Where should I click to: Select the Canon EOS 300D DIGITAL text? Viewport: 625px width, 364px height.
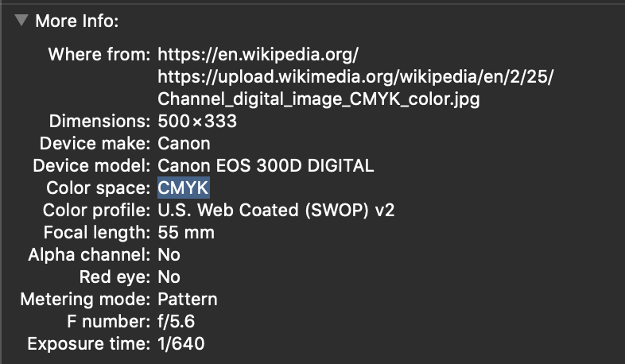266,165
